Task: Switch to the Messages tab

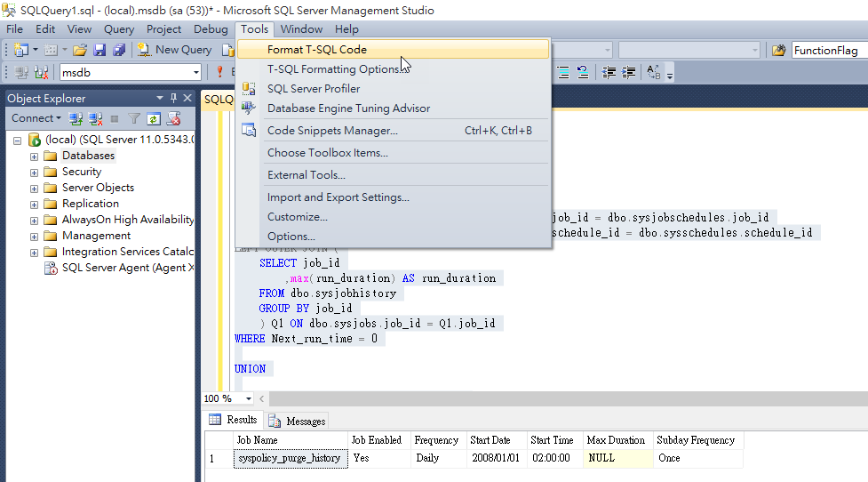Action: 298,421
